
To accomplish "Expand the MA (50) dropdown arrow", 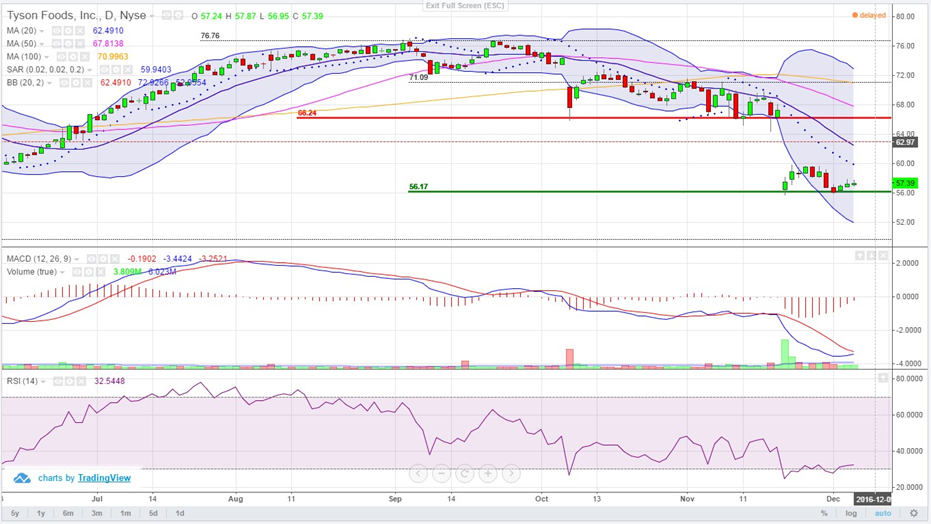I will (x=42, y=44).
